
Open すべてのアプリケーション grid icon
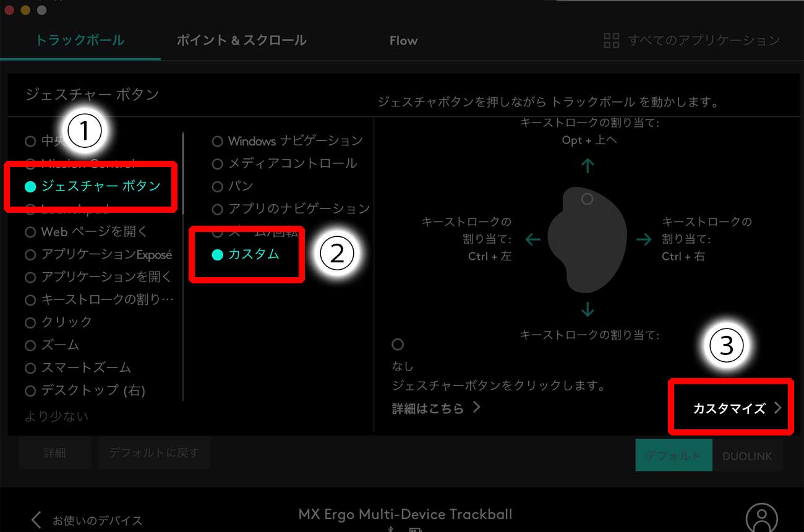click(611, 41)
